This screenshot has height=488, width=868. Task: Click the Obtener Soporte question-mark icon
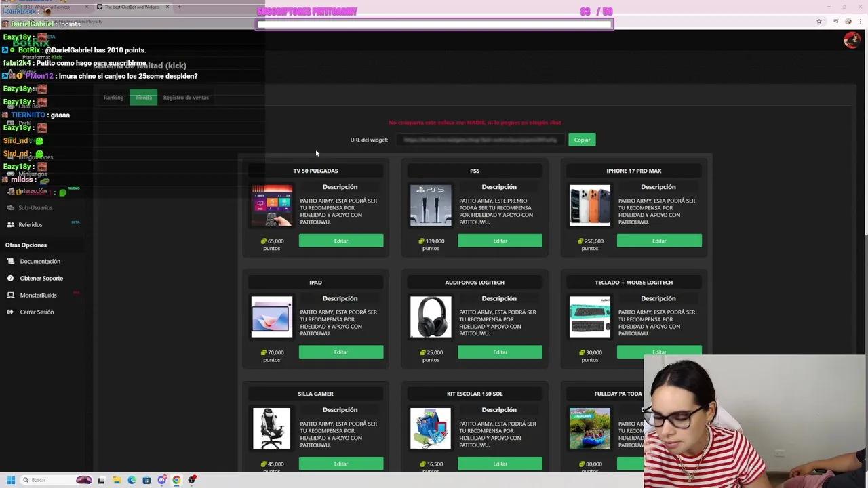10,278
